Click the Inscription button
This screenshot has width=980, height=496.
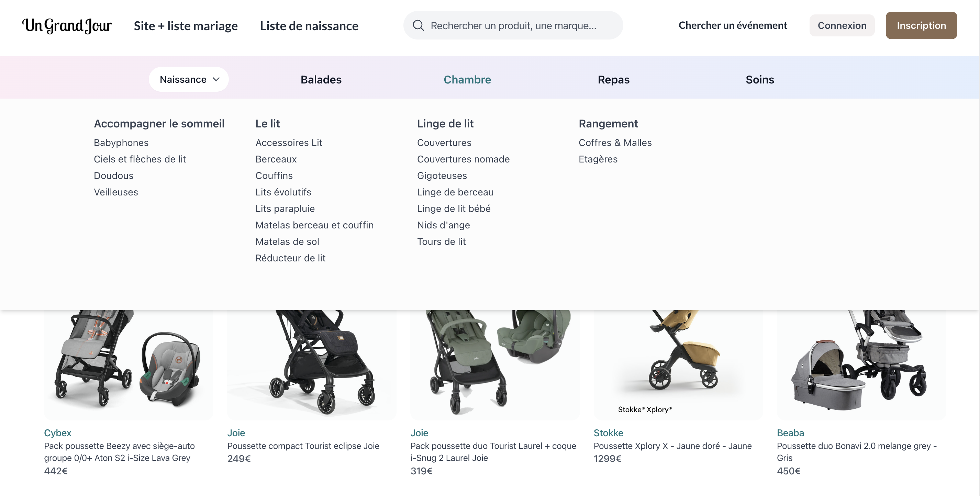[x=921, y=25]
